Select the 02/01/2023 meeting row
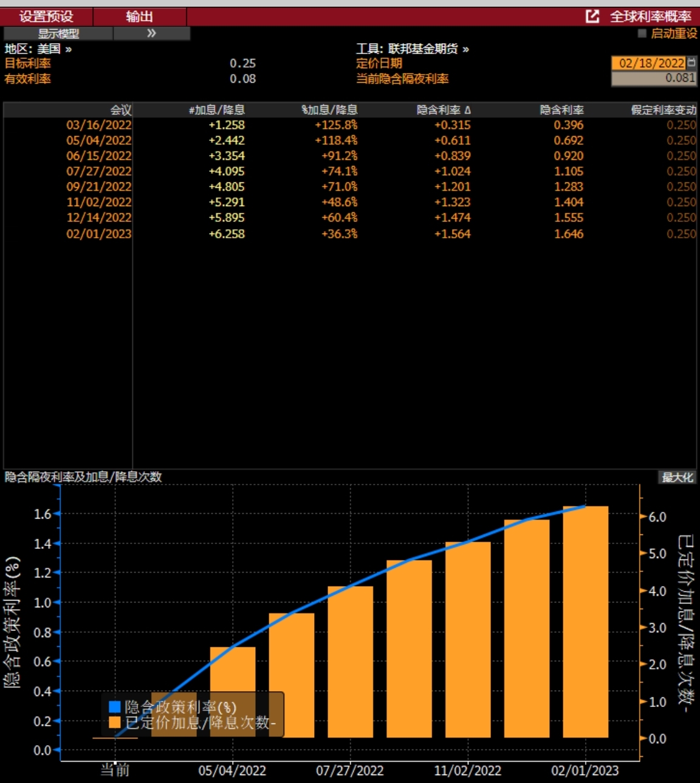The height and width of the screenshot is (783, 700). click(350, 233)
